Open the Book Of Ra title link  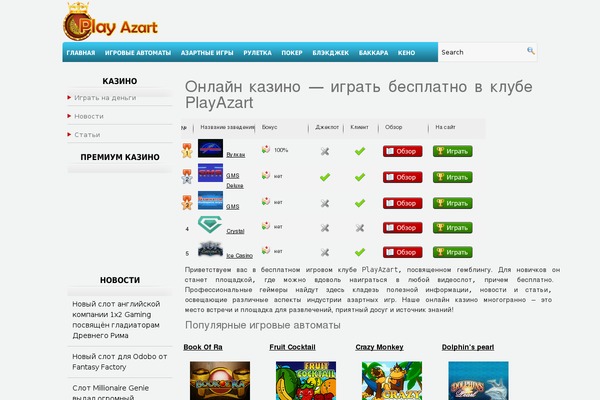(203, 347)
